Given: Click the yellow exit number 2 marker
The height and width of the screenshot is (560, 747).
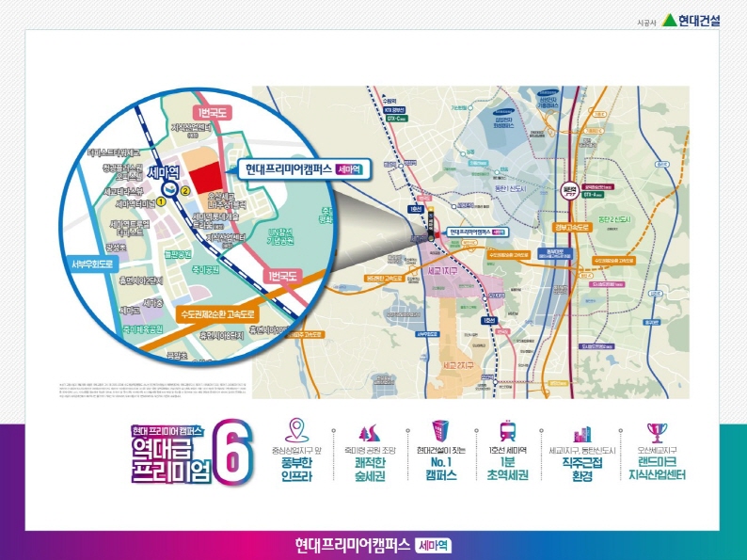Looking at the screenshot, I should [185, 191].
